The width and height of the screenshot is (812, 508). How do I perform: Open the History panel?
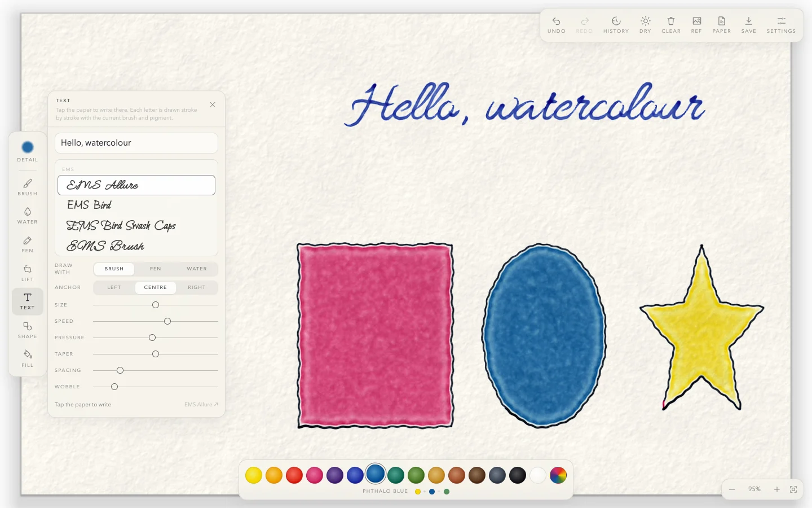[x=616, y=25]
